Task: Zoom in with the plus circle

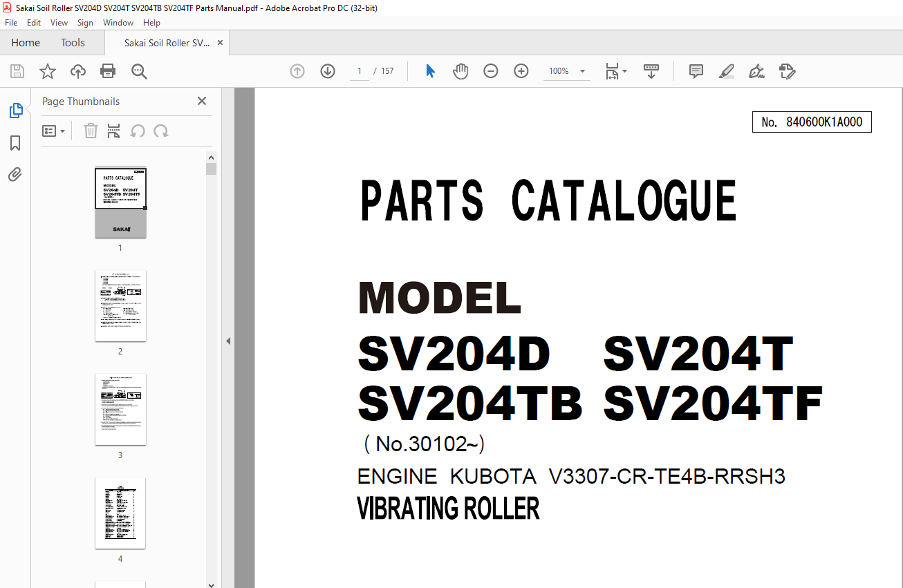Action: pyautogui.click(x=521, y=71)
